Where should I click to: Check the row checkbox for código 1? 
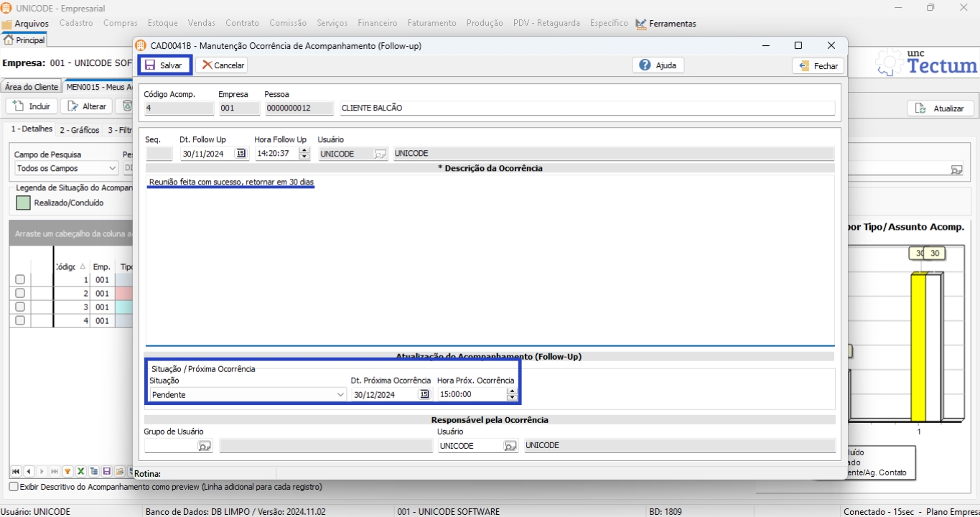(x=20, y=280)
